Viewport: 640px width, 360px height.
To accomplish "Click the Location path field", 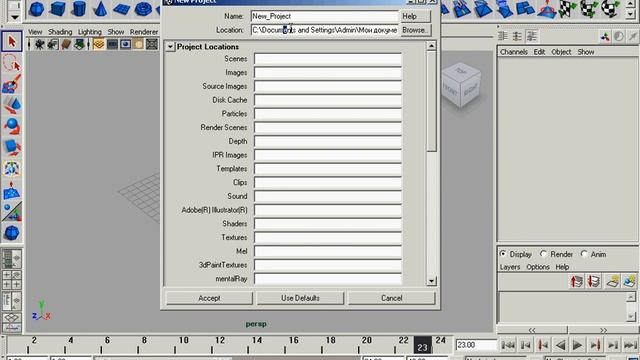I will 324,30.
